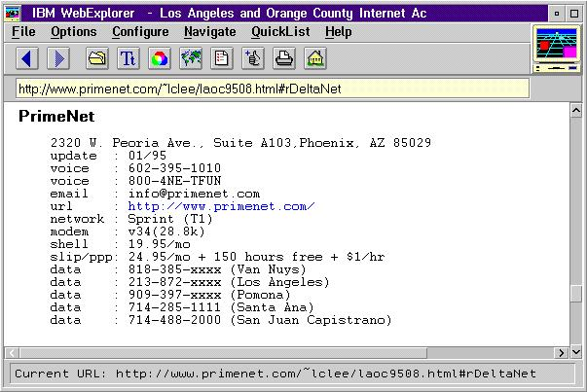Follow the http://www.primenet.com/ link
The height and width of the screenshot is (392, 587).
[221, 206]
